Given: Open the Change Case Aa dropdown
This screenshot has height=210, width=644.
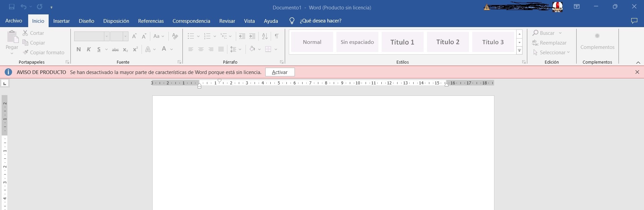Looking at the screenshot, I should (x=159, y=36).
